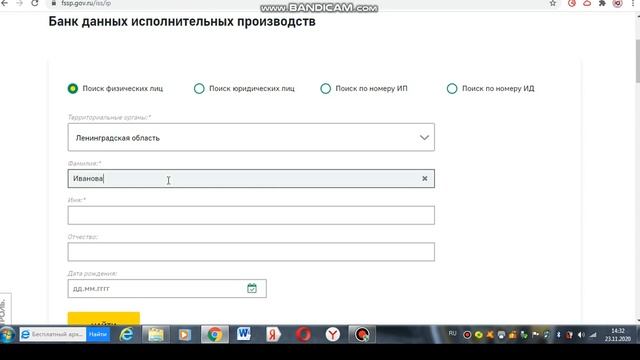Launch Opera browser from taskbar
Image resolution: width=640 pixels, height=360 pixels.
(x=303, y=335)
